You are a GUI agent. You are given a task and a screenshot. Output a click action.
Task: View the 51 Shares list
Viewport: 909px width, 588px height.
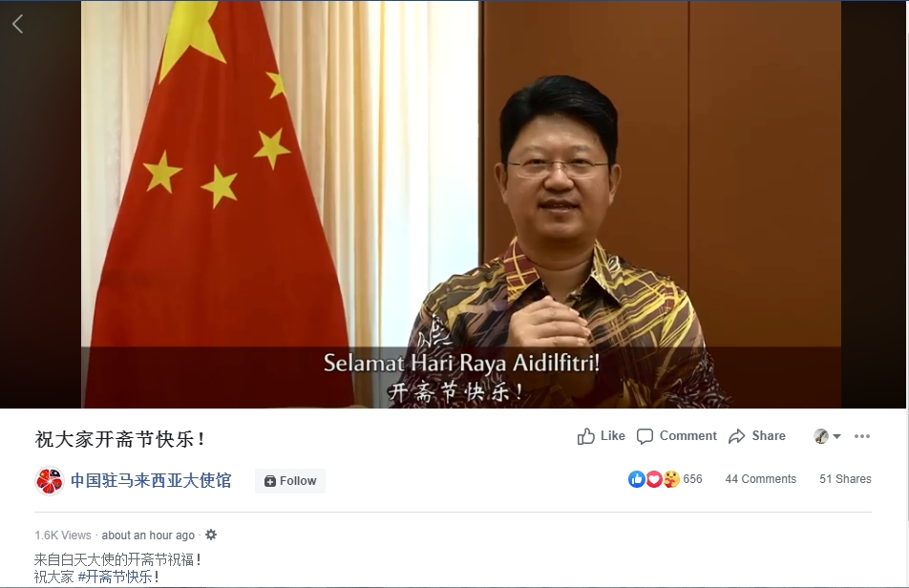pos(845,479)
